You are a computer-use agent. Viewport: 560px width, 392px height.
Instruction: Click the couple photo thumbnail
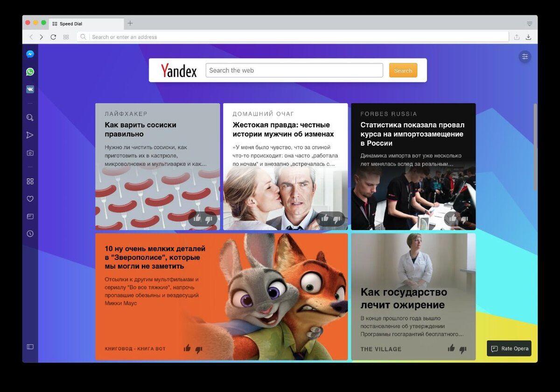[x=286, y=198]
